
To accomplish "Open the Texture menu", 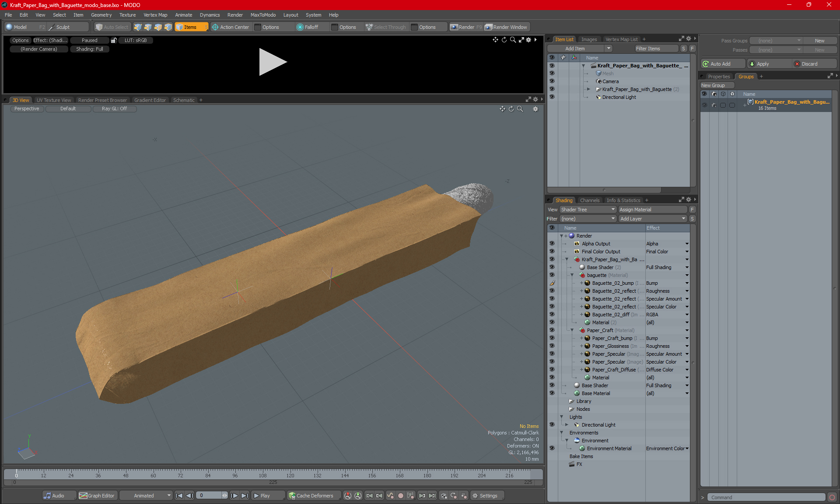I will [127, 15].
